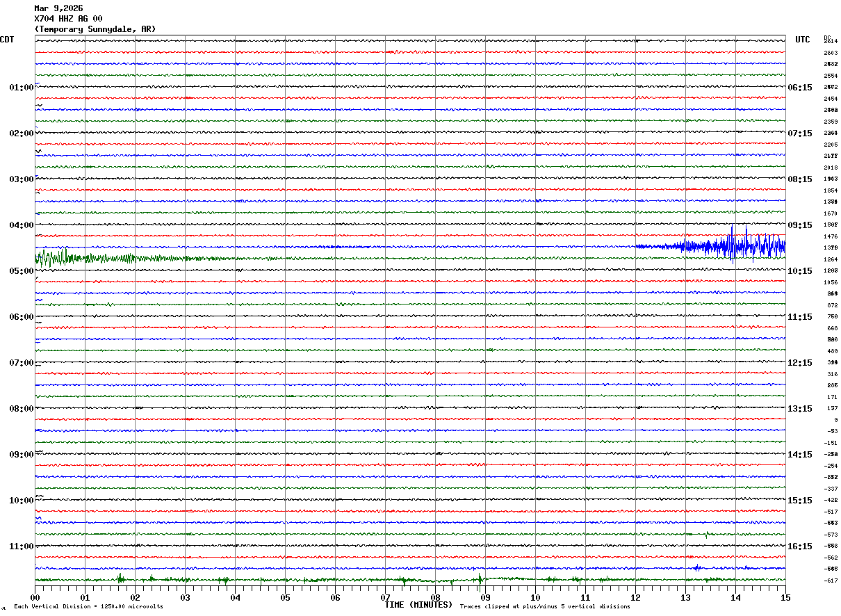Click the 11:00 CDT row label
This screenshot has width=841, height=616.
pyautogui.click(x=22, y=546)
